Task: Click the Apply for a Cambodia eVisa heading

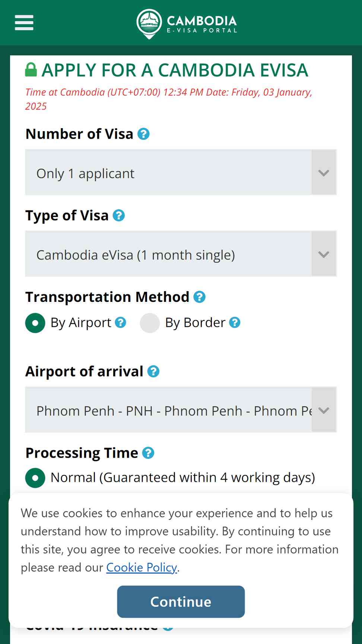Action: click(x=175, y=70)
